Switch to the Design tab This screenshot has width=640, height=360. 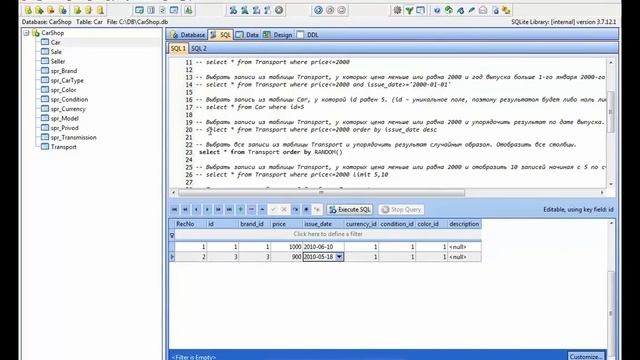pos(278,35)
